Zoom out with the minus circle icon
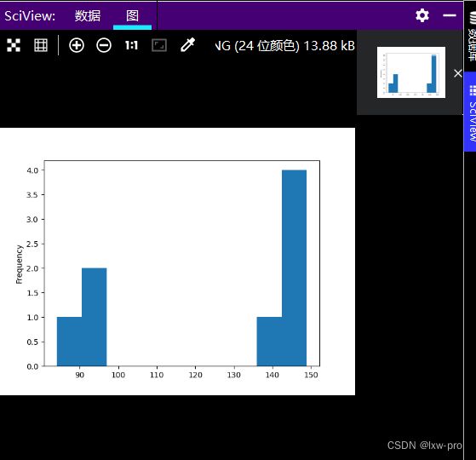Viewport: 476px width, 460px height. point(104,45)
